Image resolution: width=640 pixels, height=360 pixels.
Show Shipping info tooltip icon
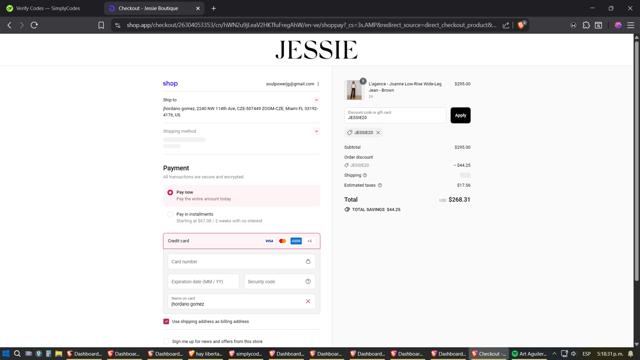click(365, 175)
